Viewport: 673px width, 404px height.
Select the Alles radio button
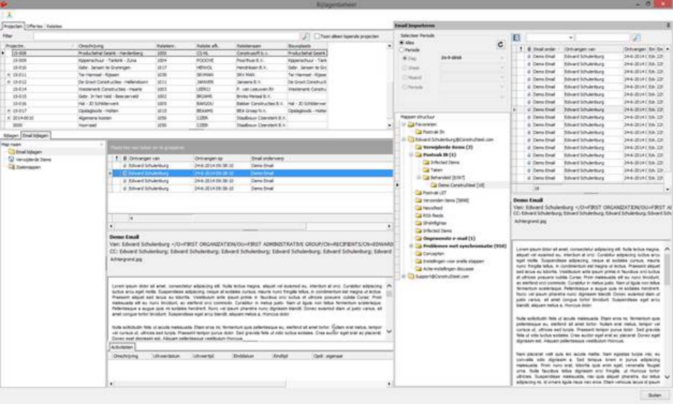pyautogui.click(x=402, y=43)
